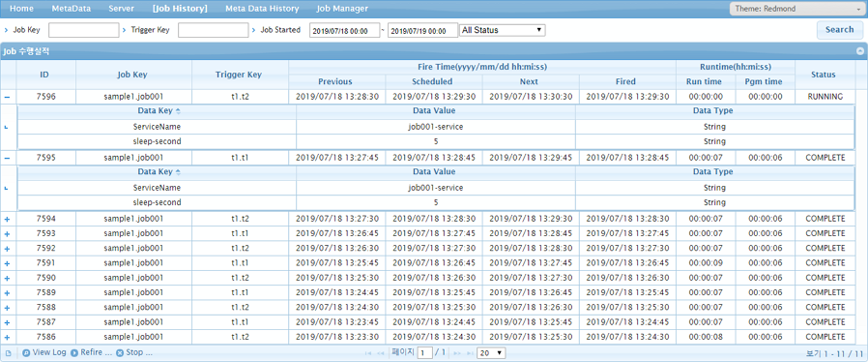The image size is (868, 362).
Task: Go to the last page arrow
Action: 470,353
